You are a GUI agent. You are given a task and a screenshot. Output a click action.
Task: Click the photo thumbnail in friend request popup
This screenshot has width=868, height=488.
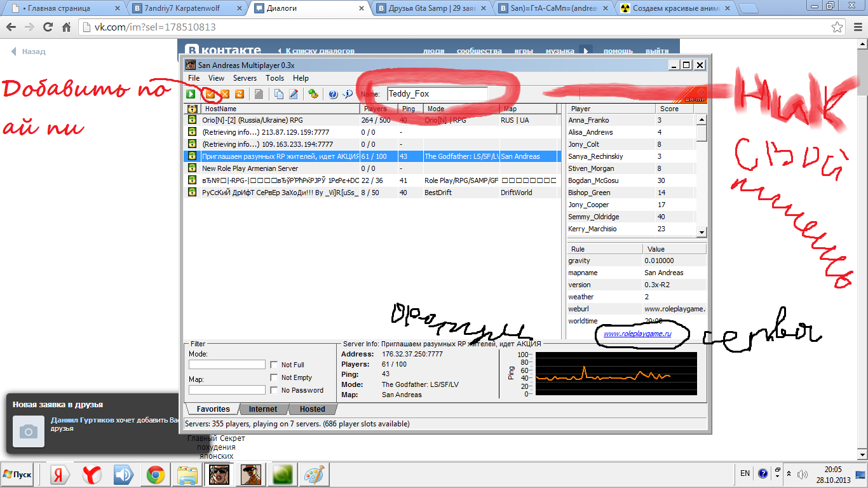pos(29,431)
